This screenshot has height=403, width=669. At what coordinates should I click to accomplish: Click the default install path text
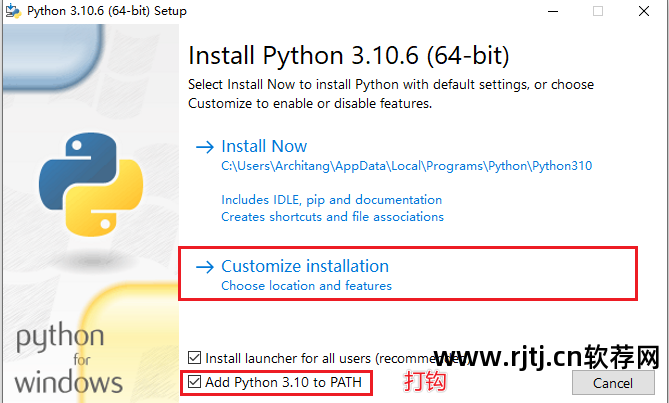[x=407, y=166]
